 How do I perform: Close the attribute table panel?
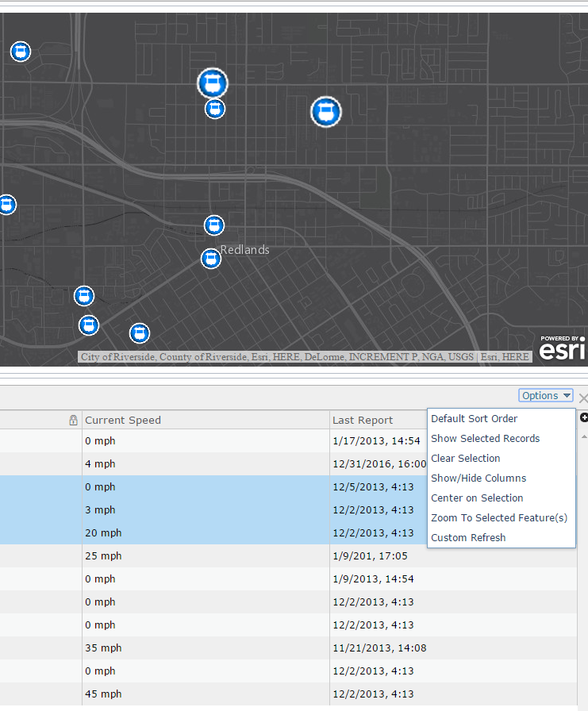[x=583, y=398]
